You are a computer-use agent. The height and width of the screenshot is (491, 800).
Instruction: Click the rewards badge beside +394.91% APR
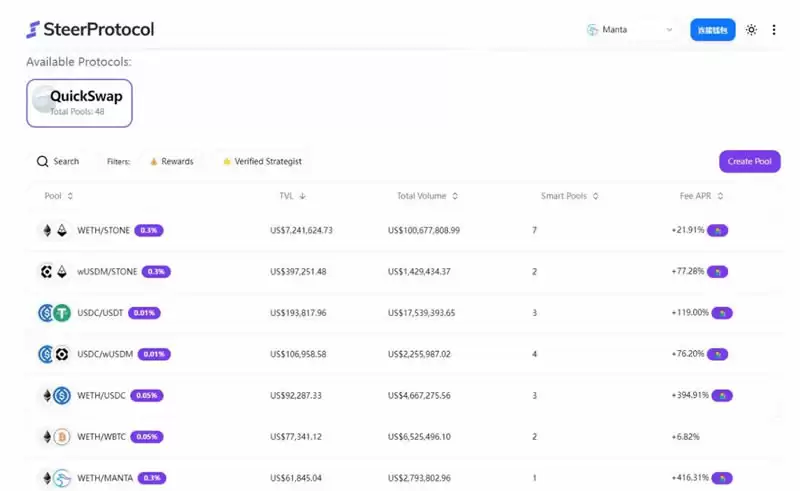pos(722,395)
